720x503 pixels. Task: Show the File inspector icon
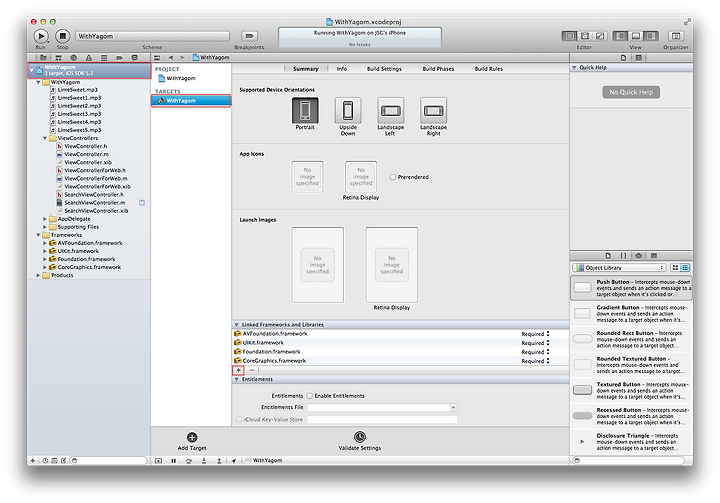click(x=623, y=58)
